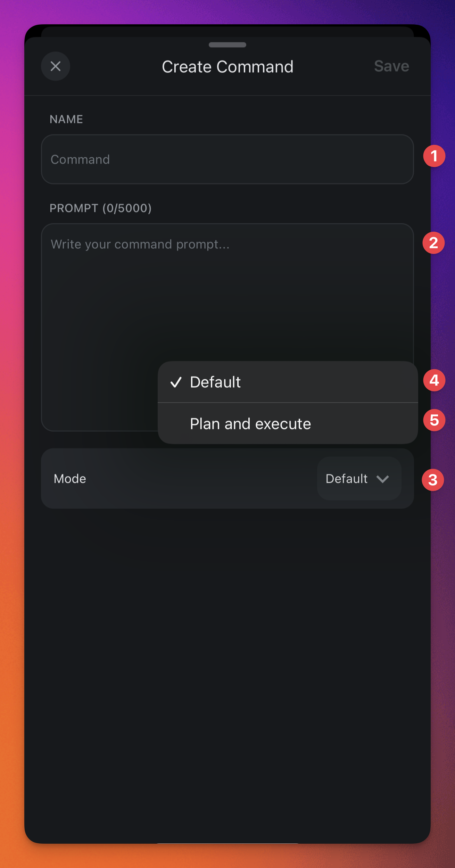Screen dimensions: 455x868
Task: Click the background sheet edge behind the modal
Action: 227,31
